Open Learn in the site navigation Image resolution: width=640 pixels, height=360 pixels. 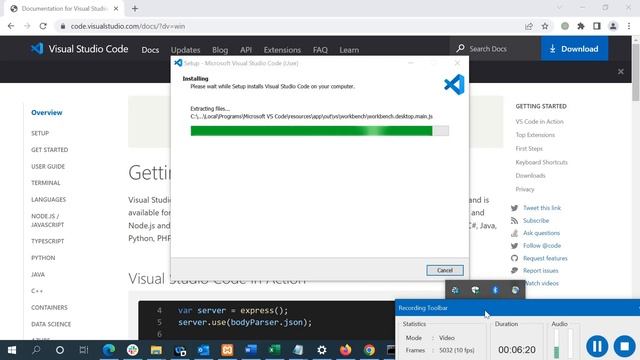349,50
